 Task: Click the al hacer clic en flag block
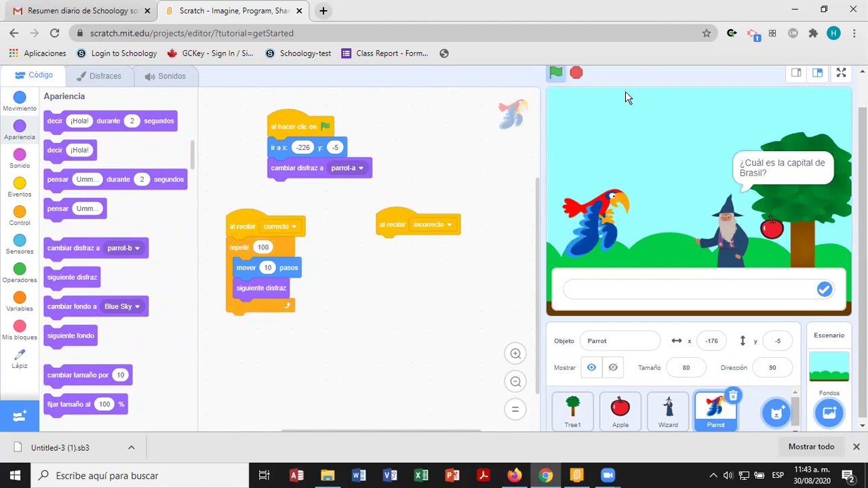coord(300,125)
